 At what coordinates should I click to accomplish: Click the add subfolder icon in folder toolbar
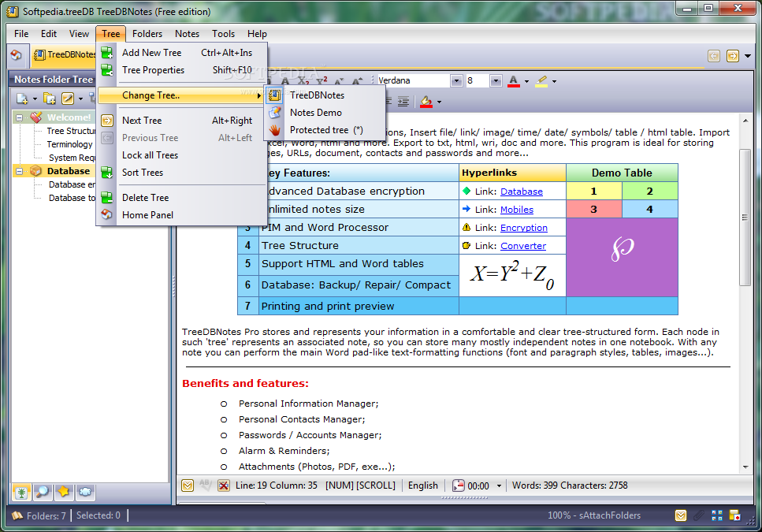tap(50, 99)
